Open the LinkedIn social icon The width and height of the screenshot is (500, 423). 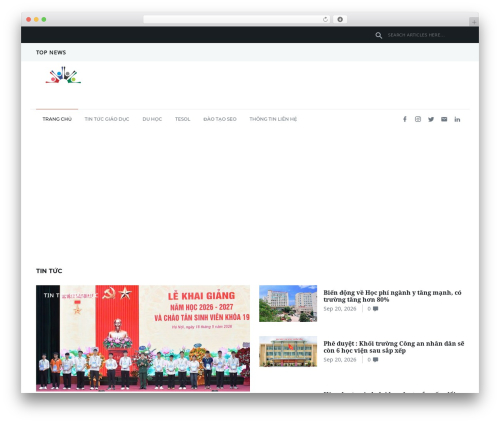click(457, 119)
